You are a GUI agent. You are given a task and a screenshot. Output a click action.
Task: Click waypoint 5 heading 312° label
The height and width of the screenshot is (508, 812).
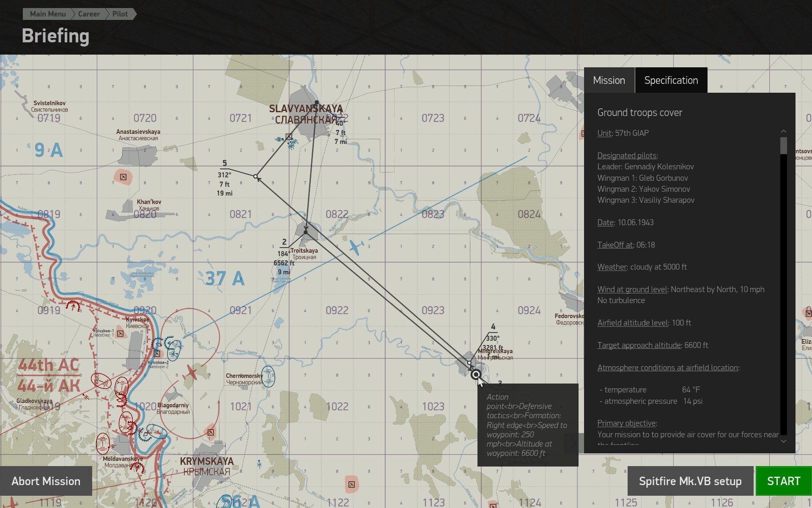click(x=224, y=175)
